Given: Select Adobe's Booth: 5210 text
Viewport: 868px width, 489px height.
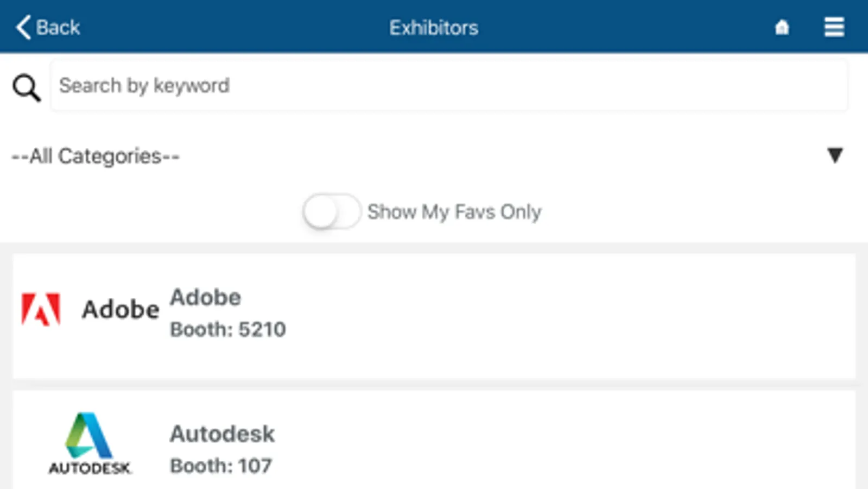Looking at the screenshot, I should point(227,329).
